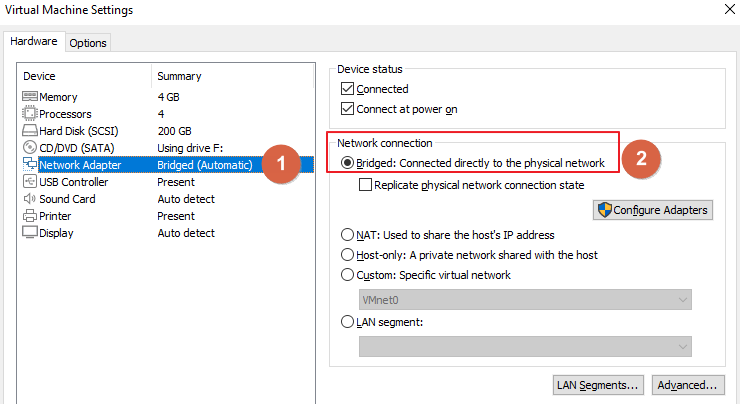Select the NAT radio option
This screenshot has width=740, height=404.
coord(347,235)
